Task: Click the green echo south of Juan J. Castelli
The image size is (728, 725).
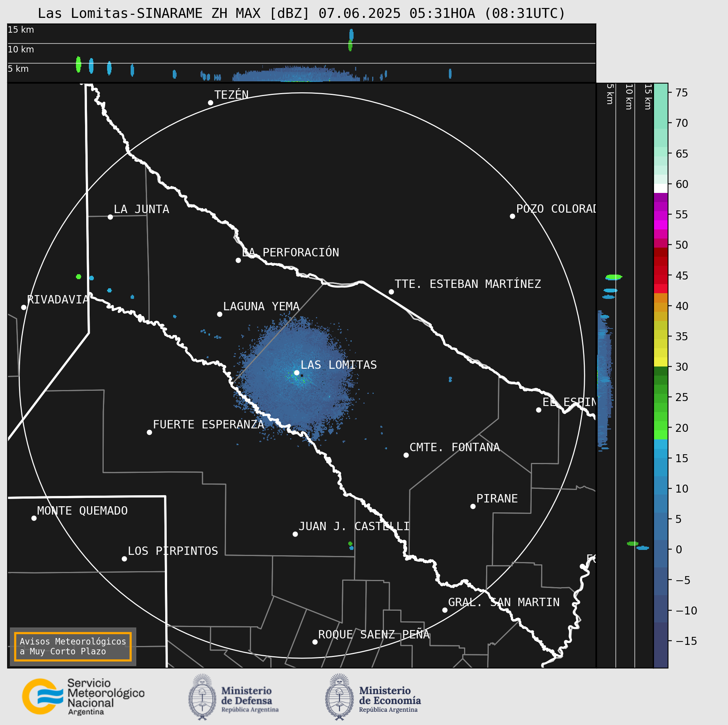Action: 350,543
